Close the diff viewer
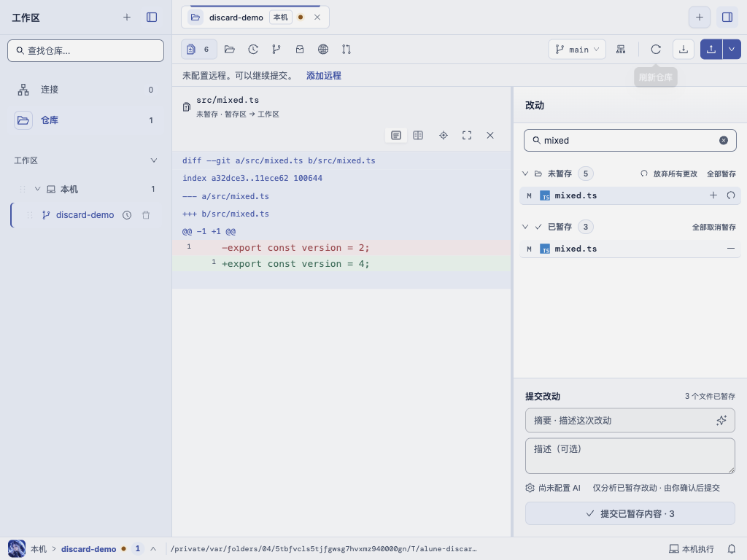The height and width of the screenshot is (560, 747). click(x=490, y=135)
